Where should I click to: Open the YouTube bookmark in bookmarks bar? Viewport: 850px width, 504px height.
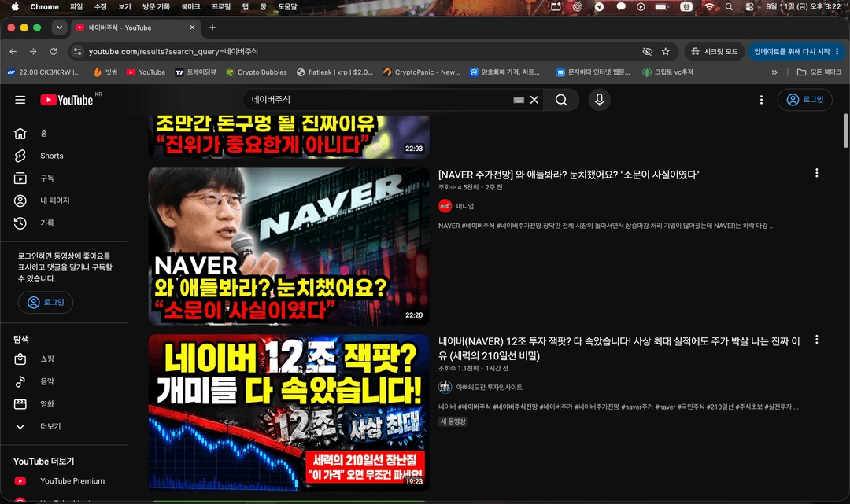[x=146, y=72]
